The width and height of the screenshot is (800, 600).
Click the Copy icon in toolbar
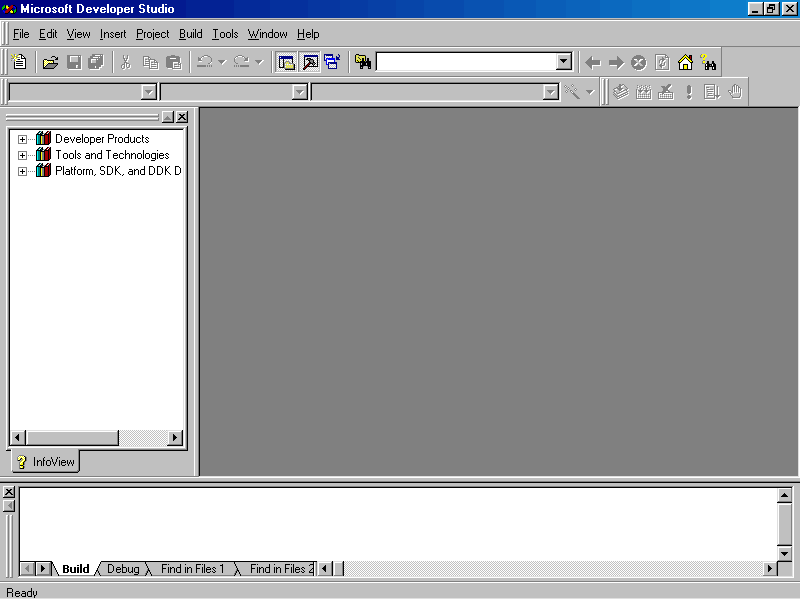point(150,62)
